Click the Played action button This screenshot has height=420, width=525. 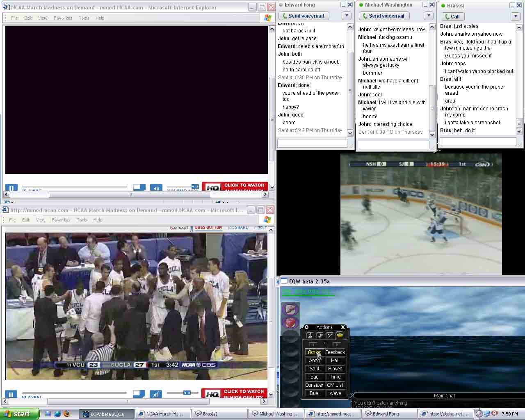[335, 369]
